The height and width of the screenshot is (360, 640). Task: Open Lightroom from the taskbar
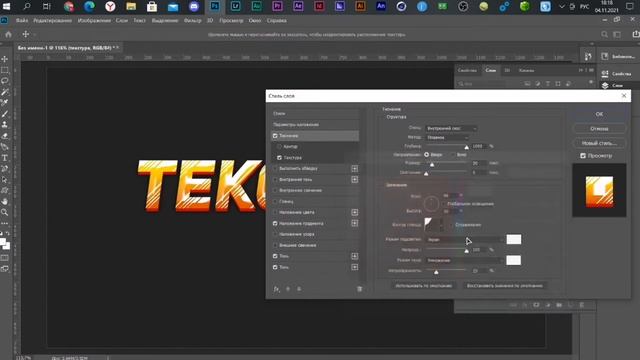click(236, 6)
